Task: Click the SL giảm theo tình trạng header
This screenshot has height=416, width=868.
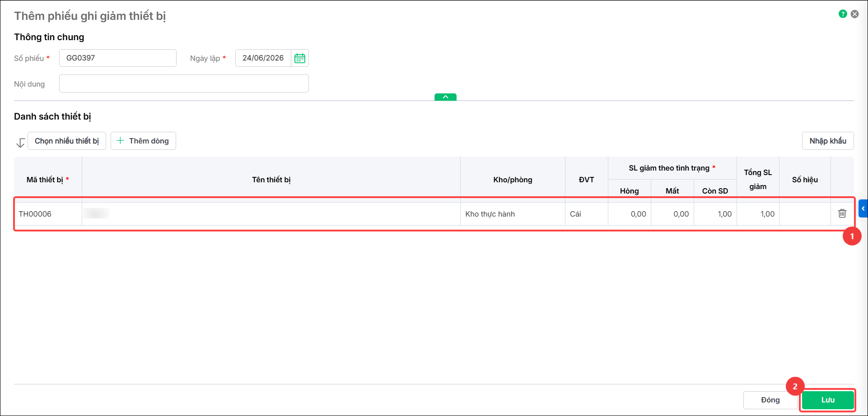Action: pos(672,168)
